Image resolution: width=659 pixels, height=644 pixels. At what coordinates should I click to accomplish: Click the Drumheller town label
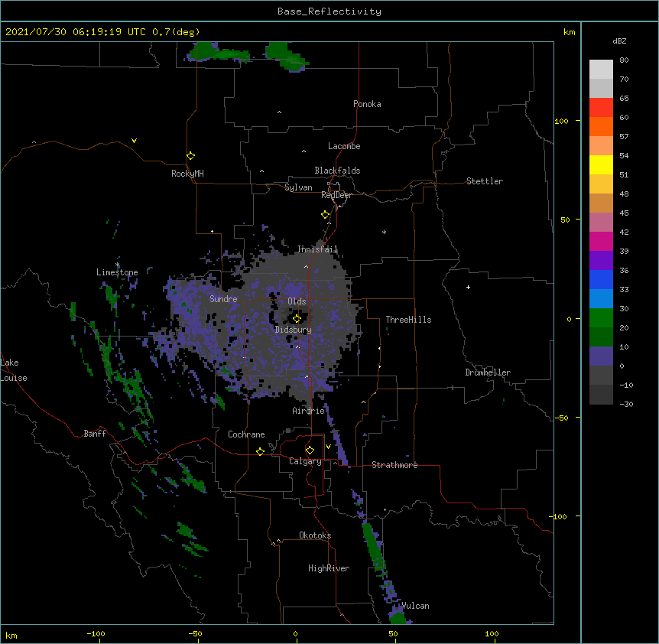488,372
